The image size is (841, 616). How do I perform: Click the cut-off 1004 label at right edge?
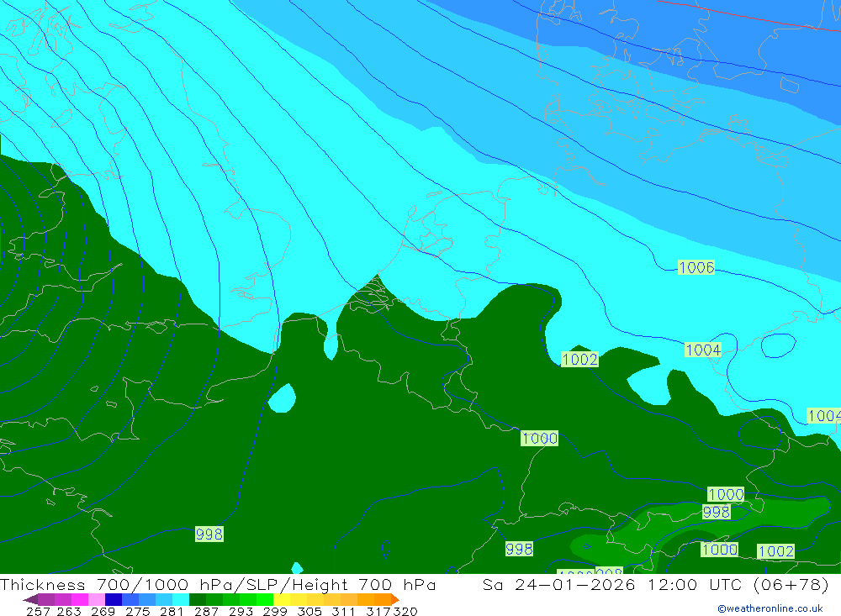tap(824, 415)
